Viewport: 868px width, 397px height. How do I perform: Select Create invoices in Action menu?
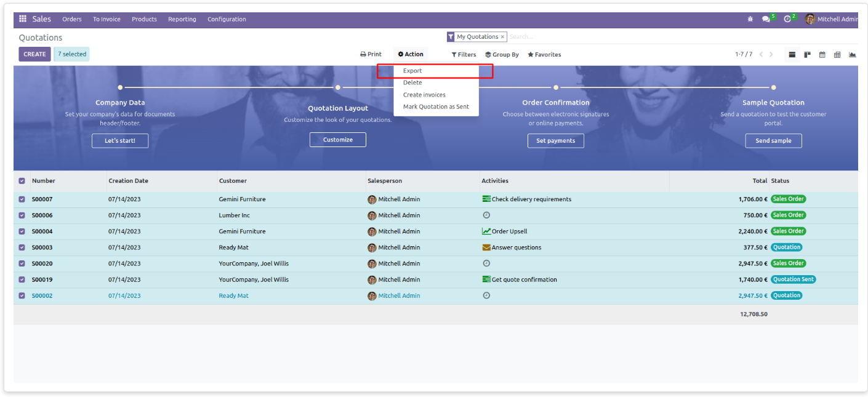coord(436,95)
